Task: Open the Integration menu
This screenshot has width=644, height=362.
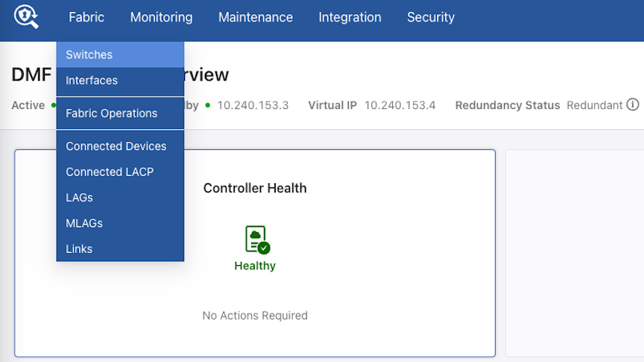Action: tap(350, 17)
